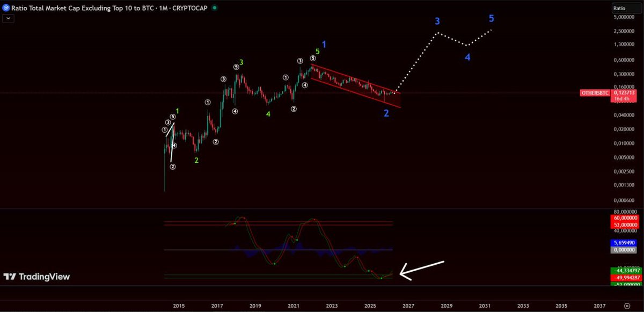Click 2025 on the time axis
The image size is (644, 312).
coord(370,305)
